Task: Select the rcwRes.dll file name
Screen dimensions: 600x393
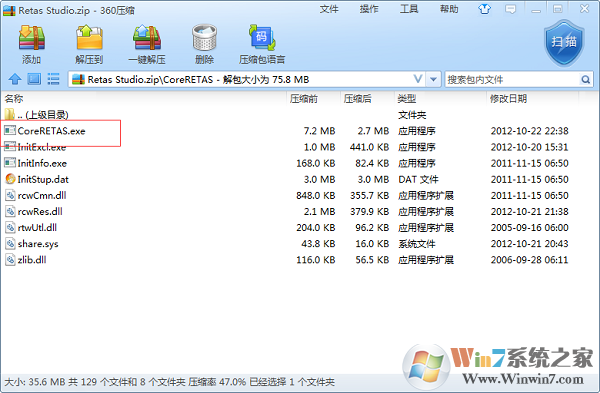Action: [x=40, y=211]
